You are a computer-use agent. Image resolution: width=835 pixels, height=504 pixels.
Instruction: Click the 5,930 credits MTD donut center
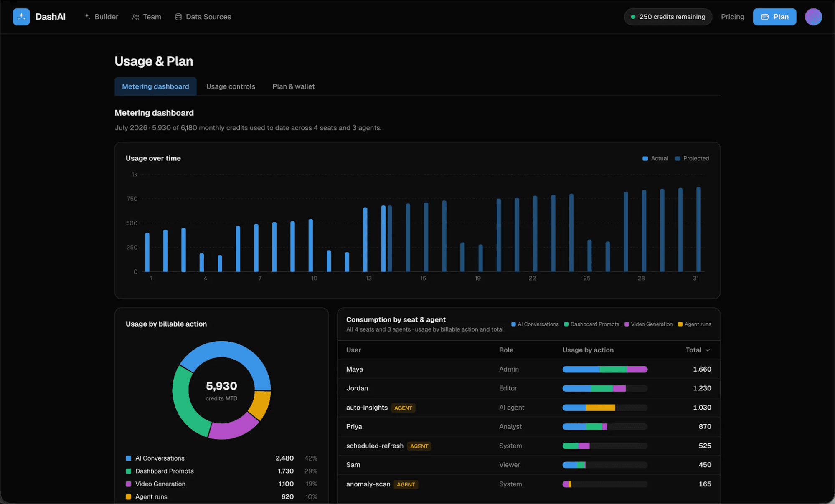221,390
